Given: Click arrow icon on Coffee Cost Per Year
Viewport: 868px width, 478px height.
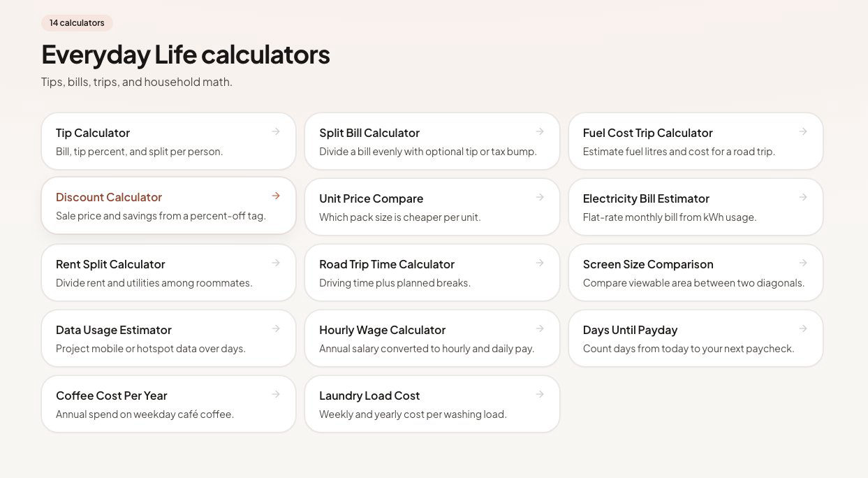Looking at the screenshot, I should click(x=276, y=394).
